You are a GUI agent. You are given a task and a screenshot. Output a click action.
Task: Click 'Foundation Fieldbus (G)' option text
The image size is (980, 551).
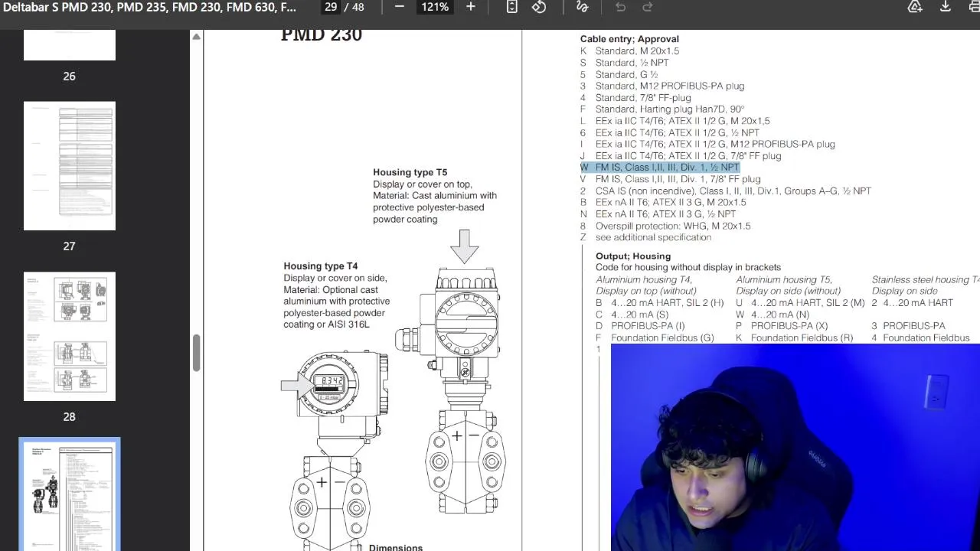(662, 338)
